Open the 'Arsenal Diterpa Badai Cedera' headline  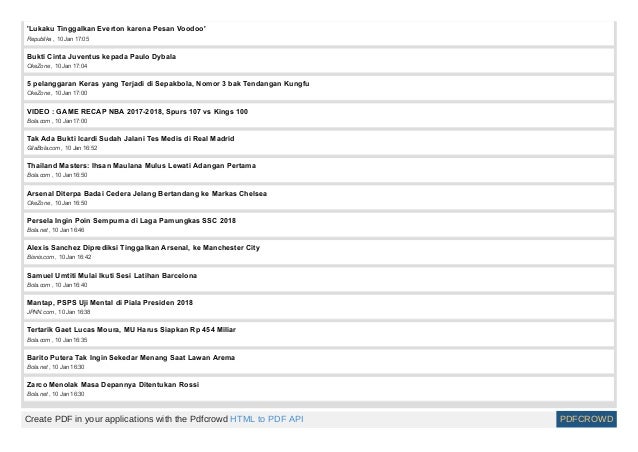147,194
